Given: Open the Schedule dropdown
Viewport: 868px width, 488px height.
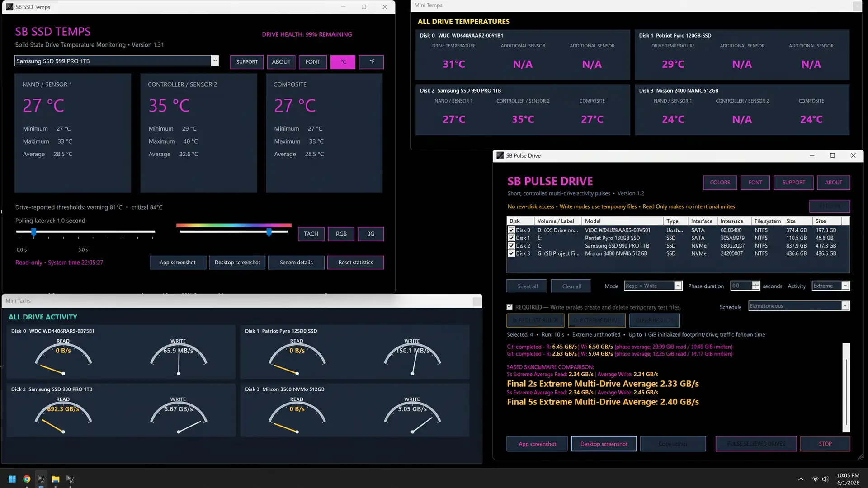Looking at the screenshot, I should pos(845,306).
